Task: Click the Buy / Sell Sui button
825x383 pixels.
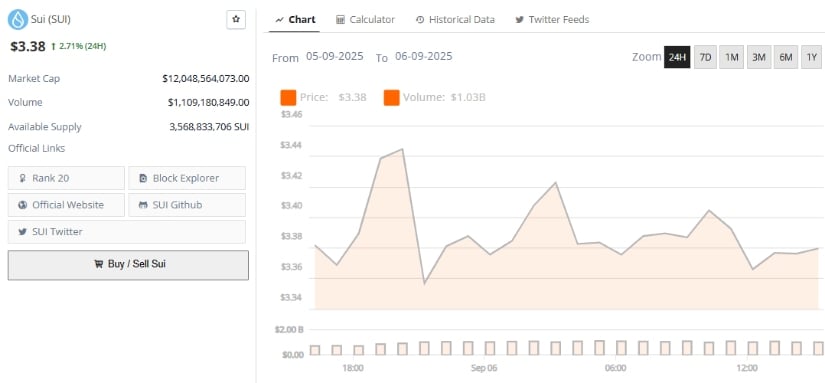Action: point(128,265)
